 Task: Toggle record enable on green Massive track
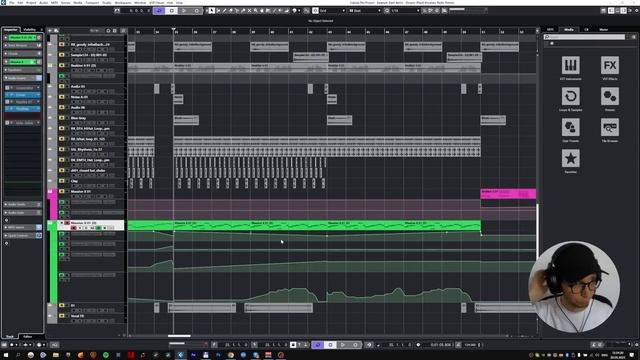point(74,228)
